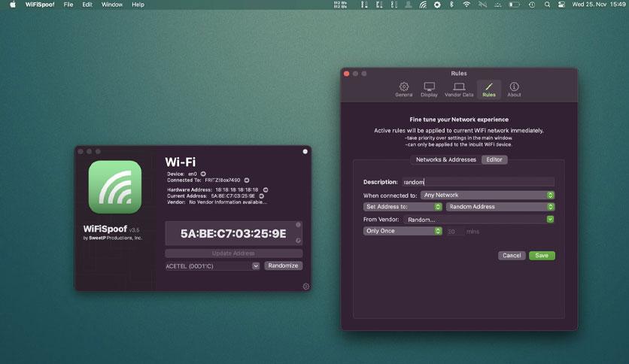
Task: Click the Description input field
Action: (x=479, y=182)
